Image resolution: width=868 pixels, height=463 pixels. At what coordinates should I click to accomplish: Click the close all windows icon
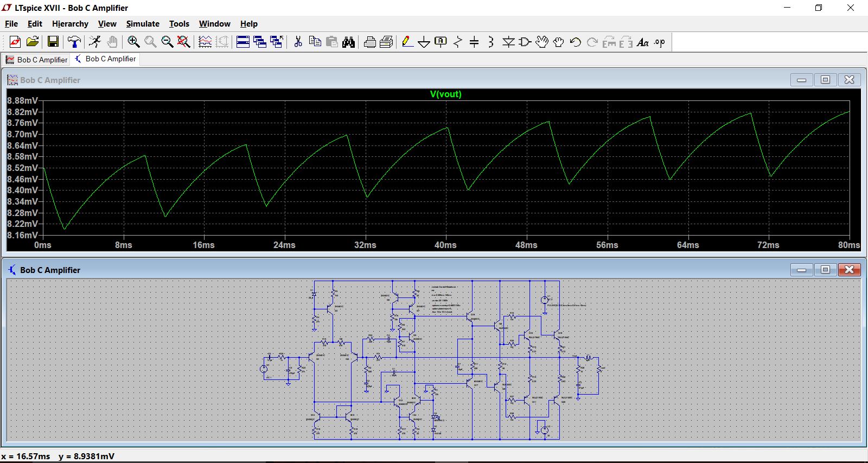pyautogui.click(x=277, y=42)
